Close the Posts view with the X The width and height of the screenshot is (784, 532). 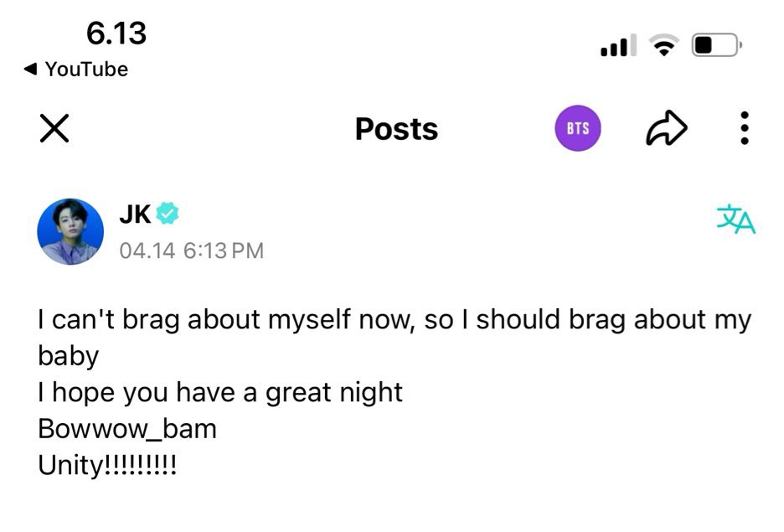tap(54, 128)
